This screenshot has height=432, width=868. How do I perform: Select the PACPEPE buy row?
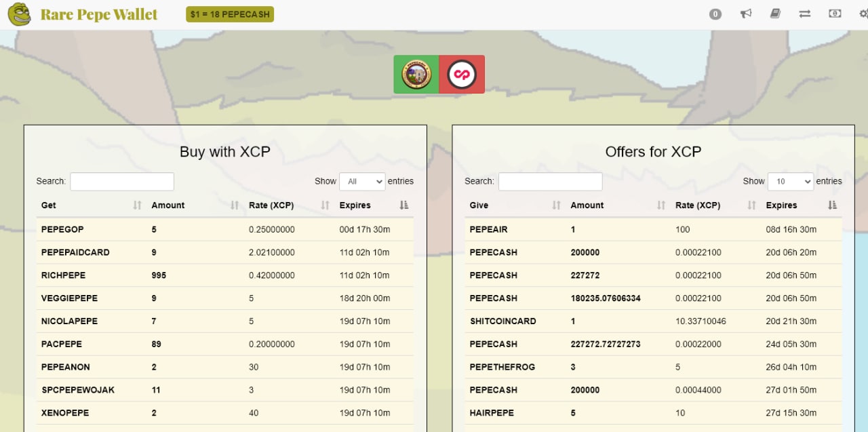(x=225, y=344)
